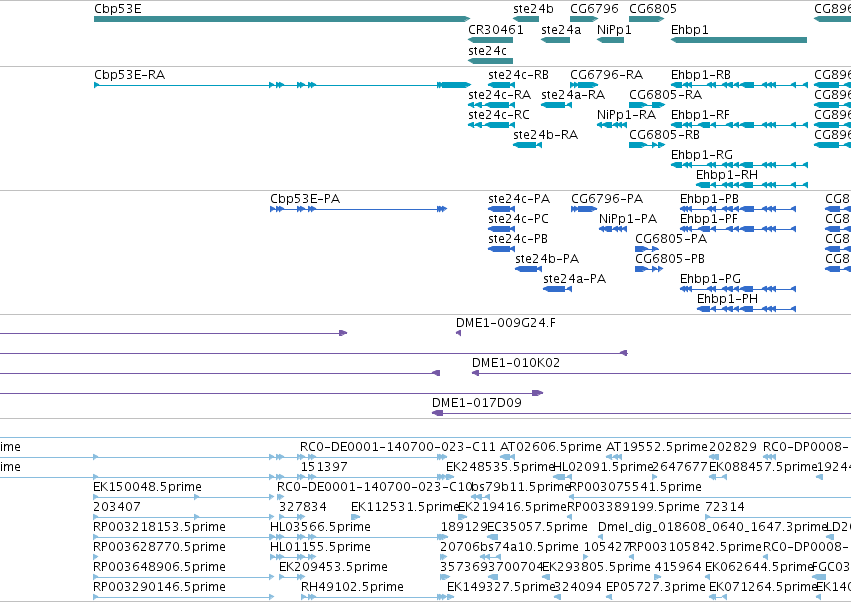851x602 pixels.
Task: Click the RP003648906.5prime EST
Action: tap(184, 578)
